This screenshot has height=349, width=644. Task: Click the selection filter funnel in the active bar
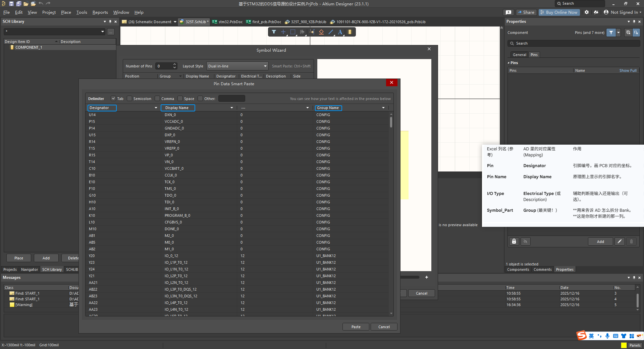[274, 32]
